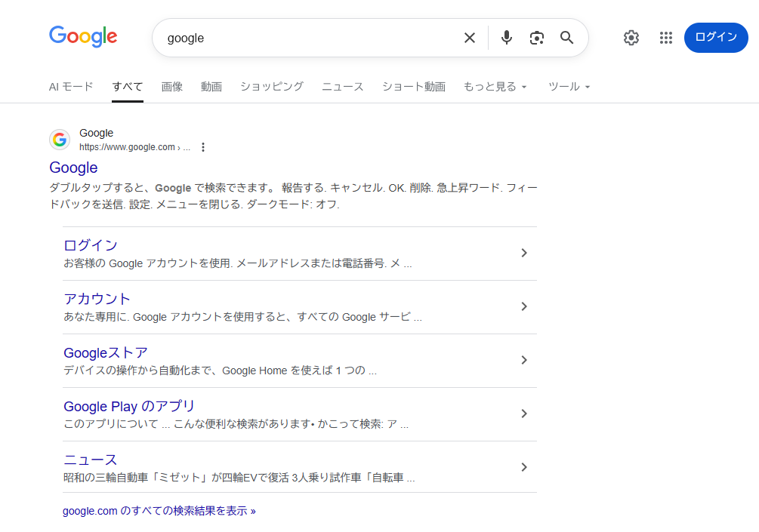Start voice search with microphone icon

click(507, 38)
